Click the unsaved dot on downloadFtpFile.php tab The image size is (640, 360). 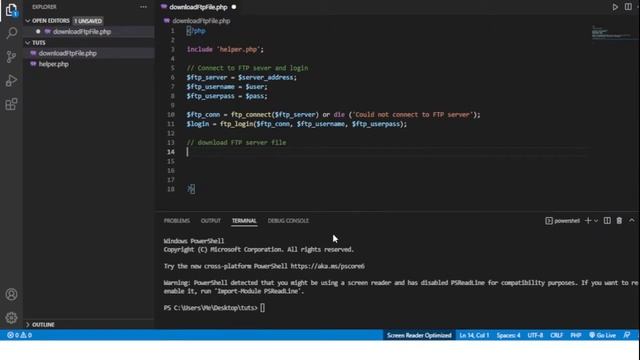pyautogui.click(x=234, y=7)
